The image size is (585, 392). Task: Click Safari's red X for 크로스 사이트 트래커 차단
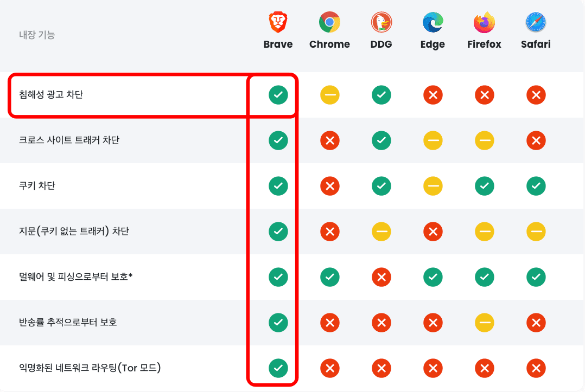tap(536, 140)
